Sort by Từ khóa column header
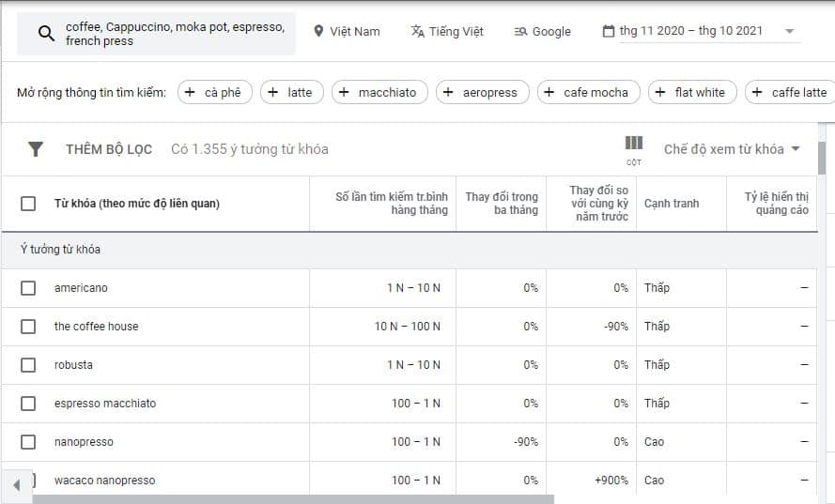835x504 pixels. (137, 204)
